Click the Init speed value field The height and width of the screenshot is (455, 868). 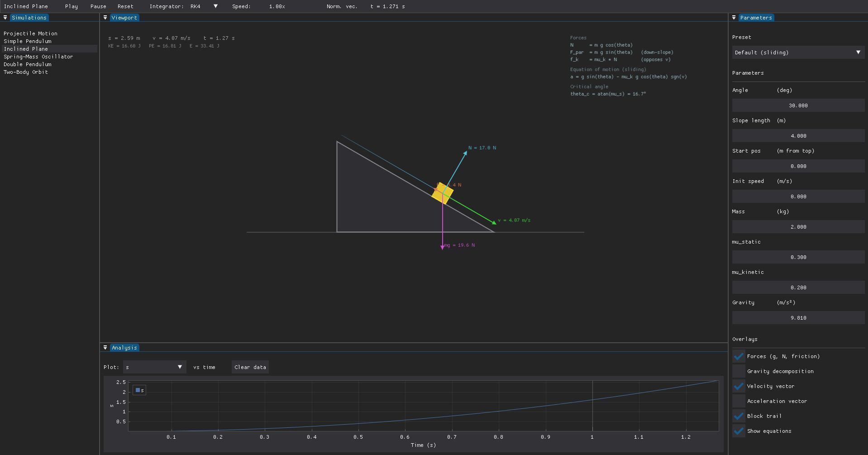pos(798,196)
